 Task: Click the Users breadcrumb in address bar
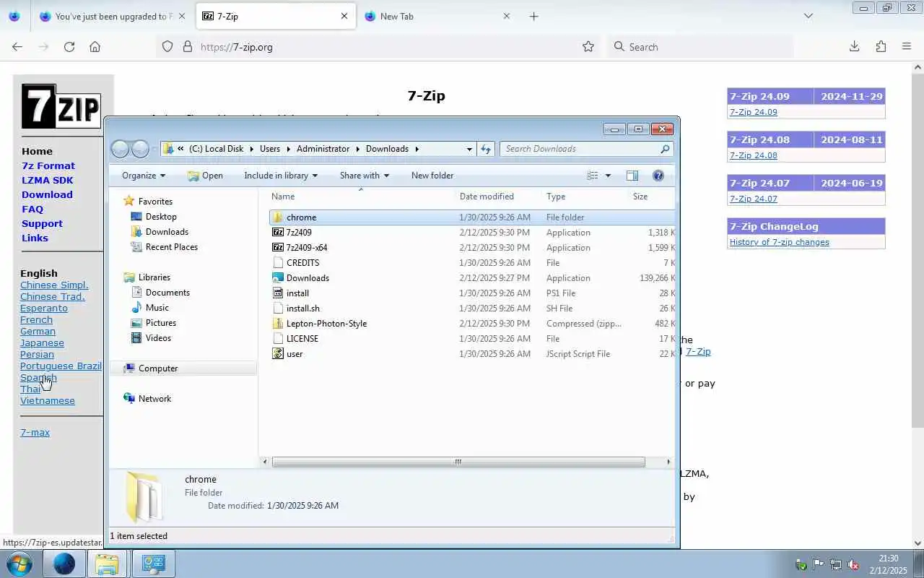[269, 149]
